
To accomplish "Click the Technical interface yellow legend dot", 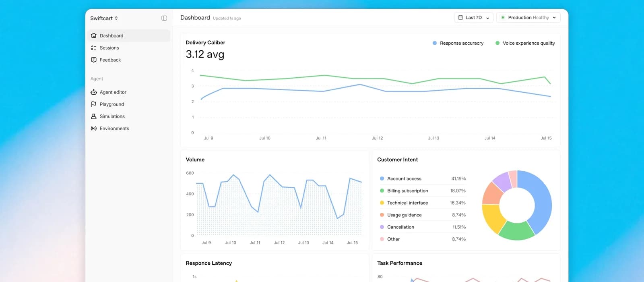I will [382, 203].
